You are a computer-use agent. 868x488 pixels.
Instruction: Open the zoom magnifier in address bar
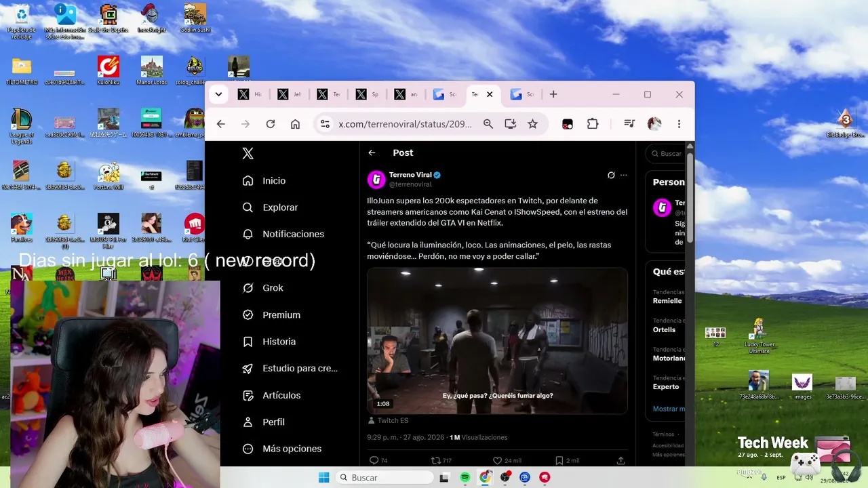pos(488,124)
